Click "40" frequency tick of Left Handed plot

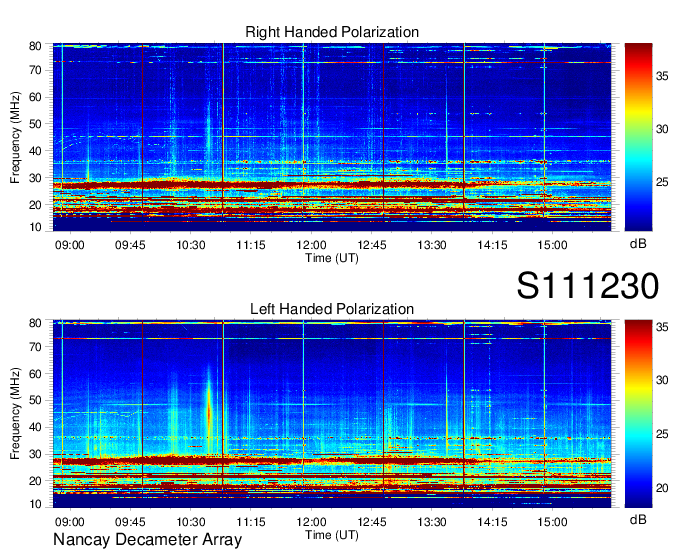(x=35, y=427)
